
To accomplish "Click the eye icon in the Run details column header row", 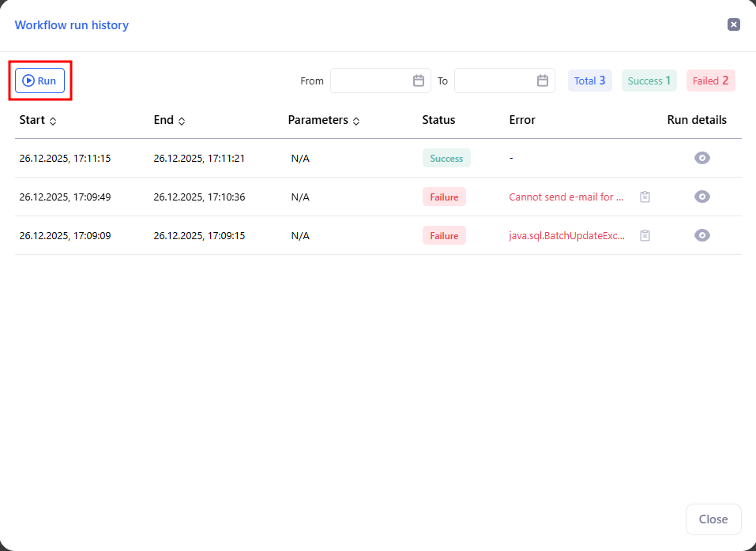I will [701, 158].
